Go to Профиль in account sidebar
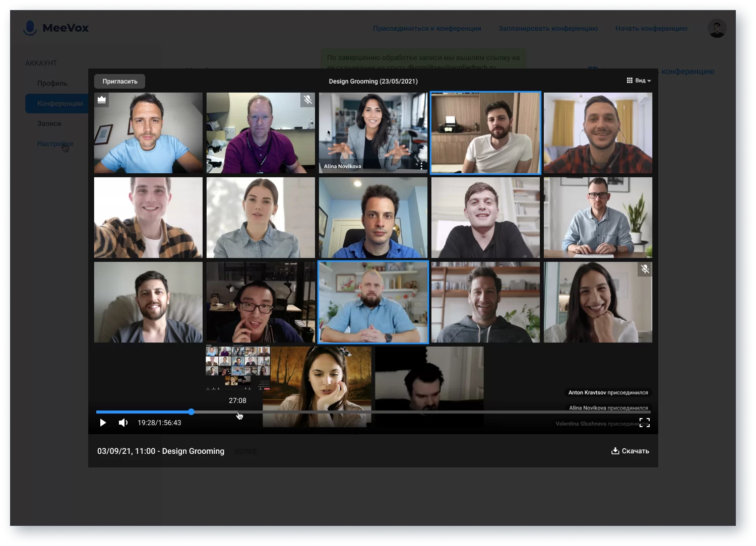This screenshot has height=546, width=756. click(x=52, y=83)
